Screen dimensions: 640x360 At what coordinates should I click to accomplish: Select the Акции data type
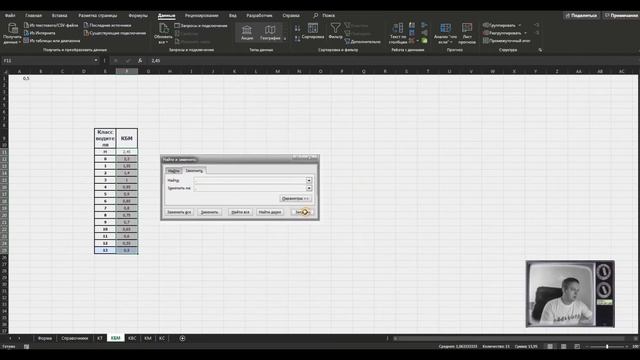(247, 33)
